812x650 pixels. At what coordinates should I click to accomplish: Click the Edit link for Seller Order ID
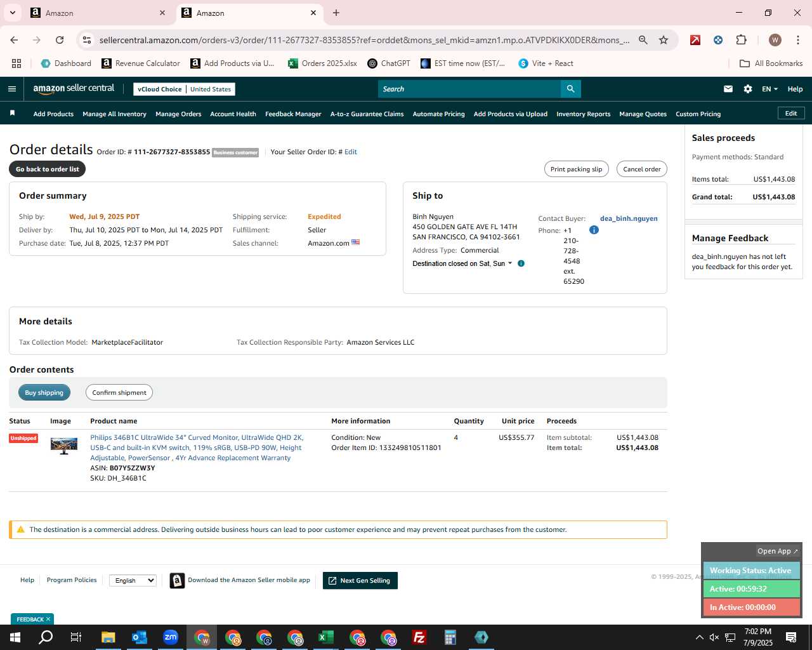350,152
